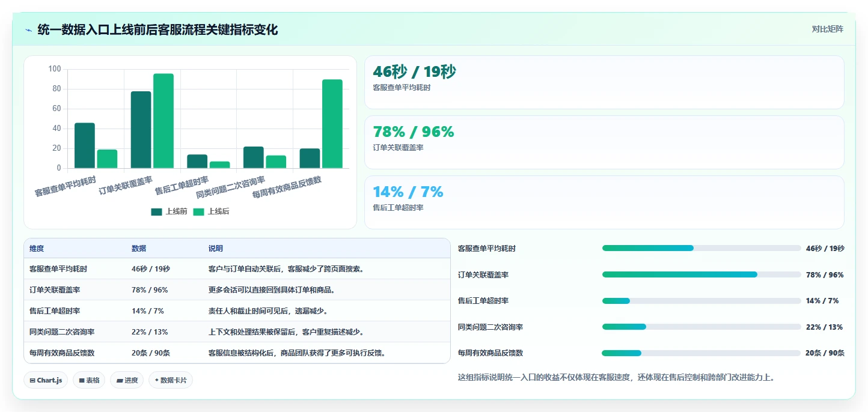Screen dimensions: 868x412
Task: Click the note 更多会话可以直接回到具体订单和商品
Action: 272,290
